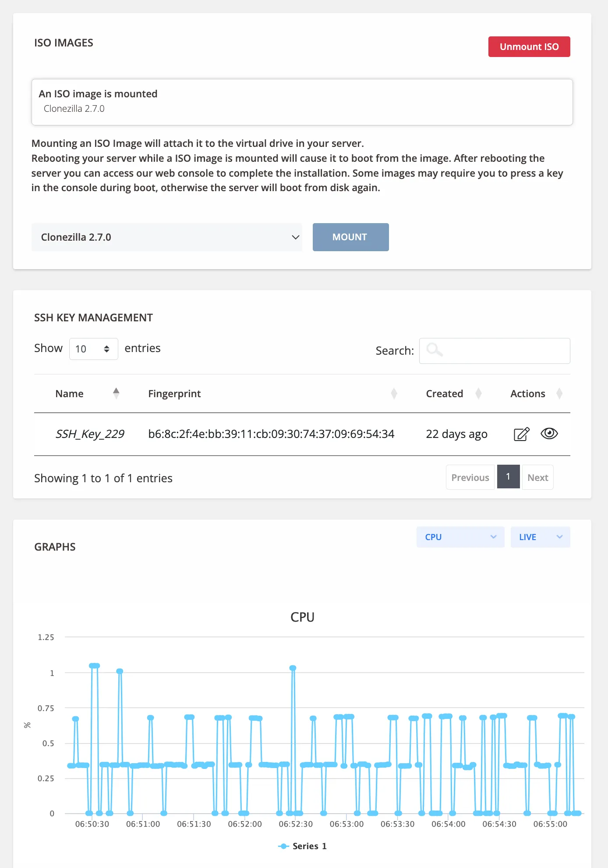The height and width of the screenshot is (868, 608).
Task: Click the Actions column sort arrows
Action: click(x=559, y=394)
